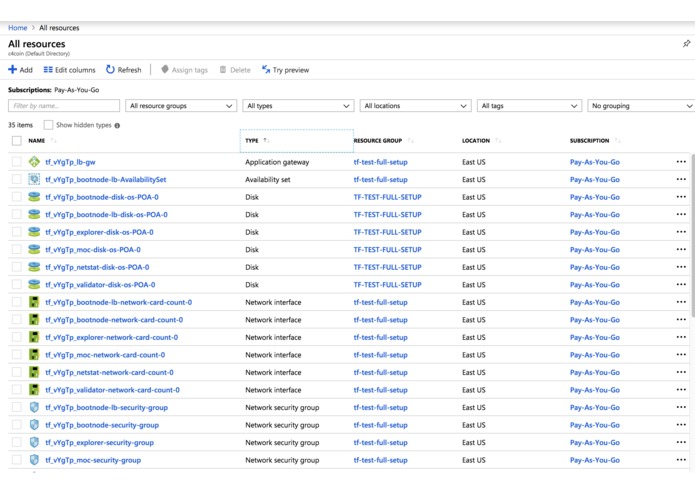Check the bootnode-lb-disk-os-POA-0 row checkbox

[x=17, y=214]
